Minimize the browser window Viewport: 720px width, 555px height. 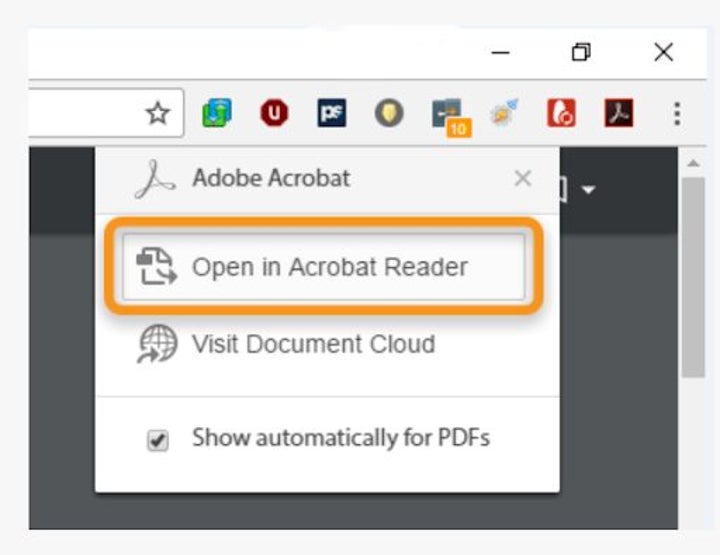(x=500, y=53)
